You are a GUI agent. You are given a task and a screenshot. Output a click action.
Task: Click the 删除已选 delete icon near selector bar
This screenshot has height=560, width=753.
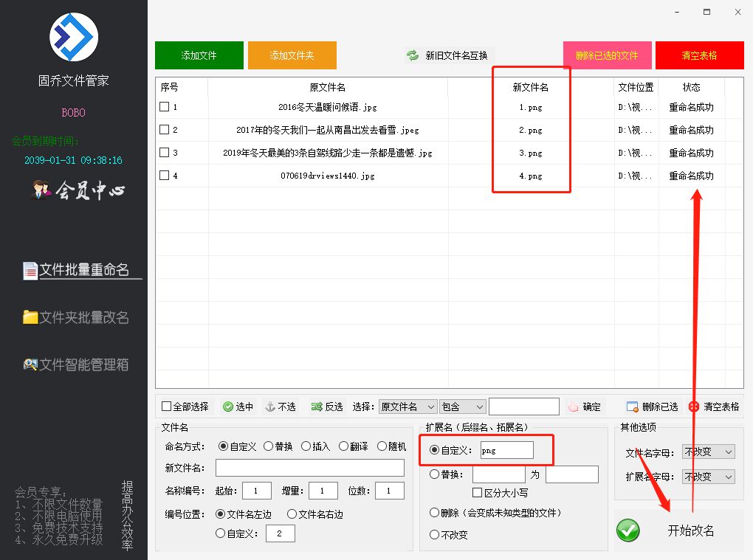tap(632, 406)
